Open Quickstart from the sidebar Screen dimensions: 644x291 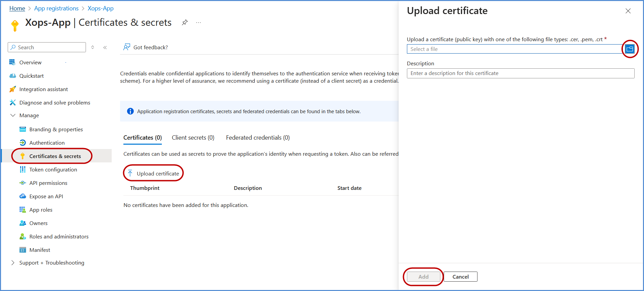pos(31,76)
